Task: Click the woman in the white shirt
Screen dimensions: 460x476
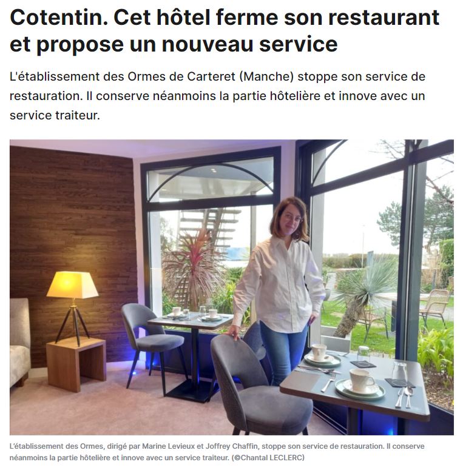Action: coord(280,289)
